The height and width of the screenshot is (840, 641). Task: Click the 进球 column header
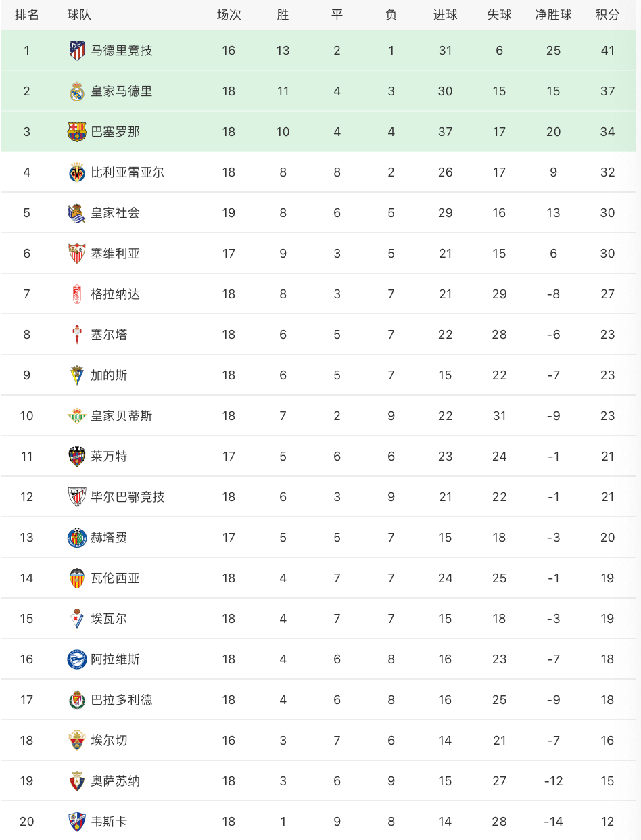coord(445,15)
